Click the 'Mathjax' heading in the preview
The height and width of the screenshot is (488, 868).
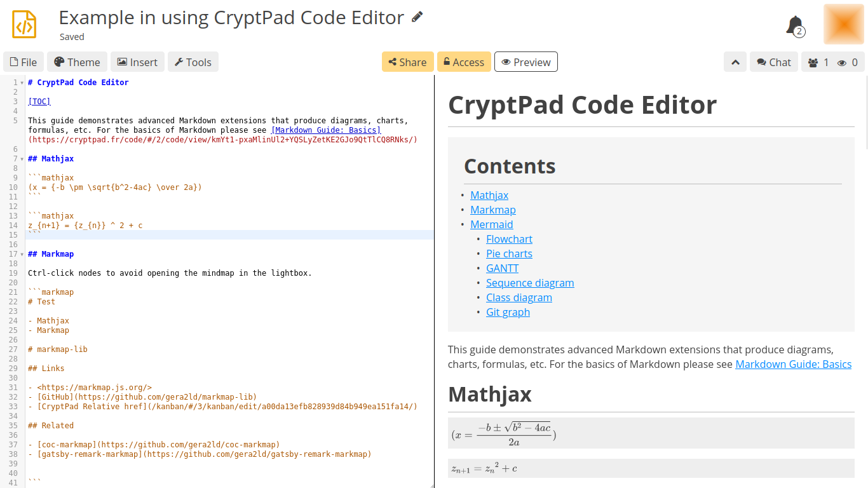490,394
